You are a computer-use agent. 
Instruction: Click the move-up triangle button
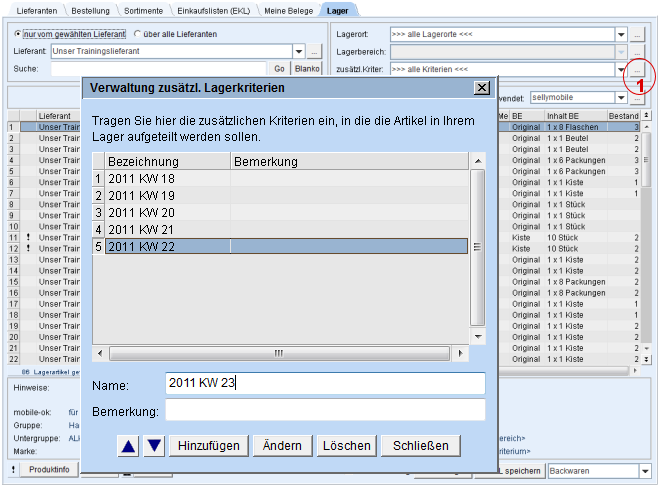[128, 446]
